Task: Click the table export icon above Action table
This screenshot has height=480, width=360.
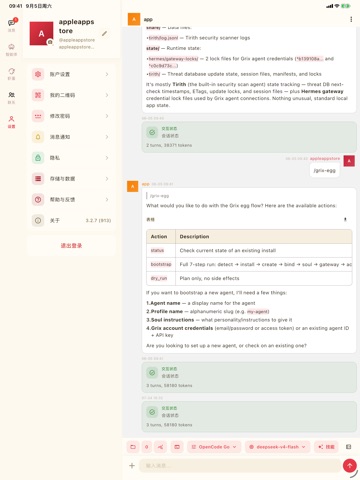Action: pyautogui.click(x=345, y=219)
